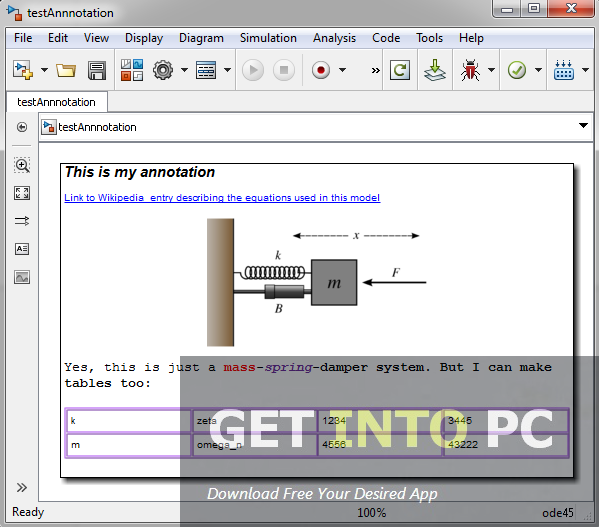Screen dimensions: 599x527
Task: Click the back navigation arrow icon
Action: (x=22, y=127)
